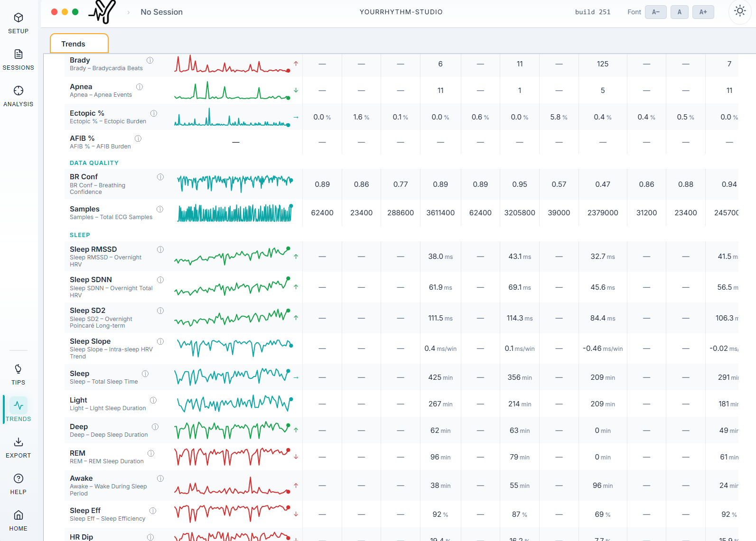Viewport: 756px width, 541px height.
Task: Toggle light/dark theme sun icon
Action: (740, 11)
